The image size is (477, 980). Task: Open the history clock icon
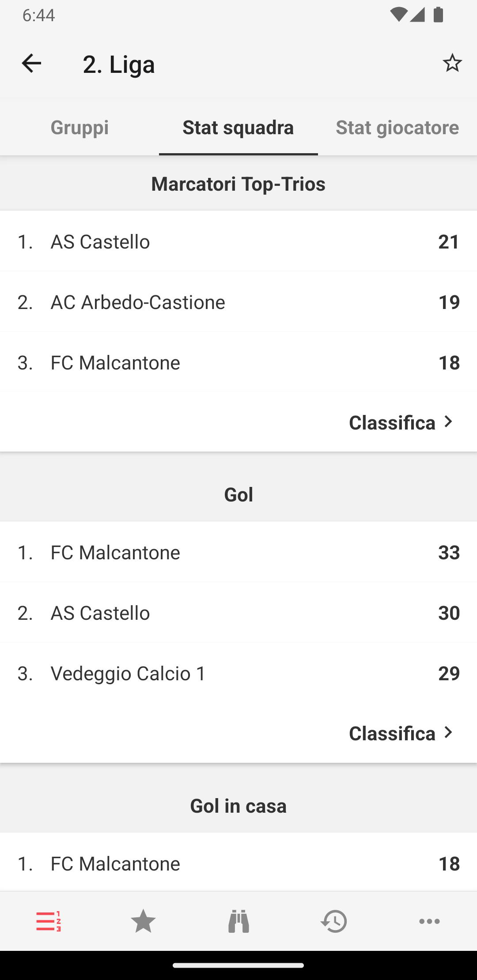point(334,921)
